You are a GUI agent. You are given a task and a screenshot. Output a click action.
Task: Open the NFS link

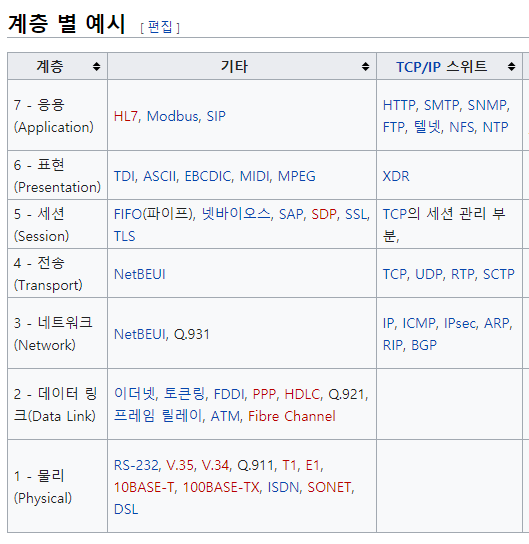point(461,127)
